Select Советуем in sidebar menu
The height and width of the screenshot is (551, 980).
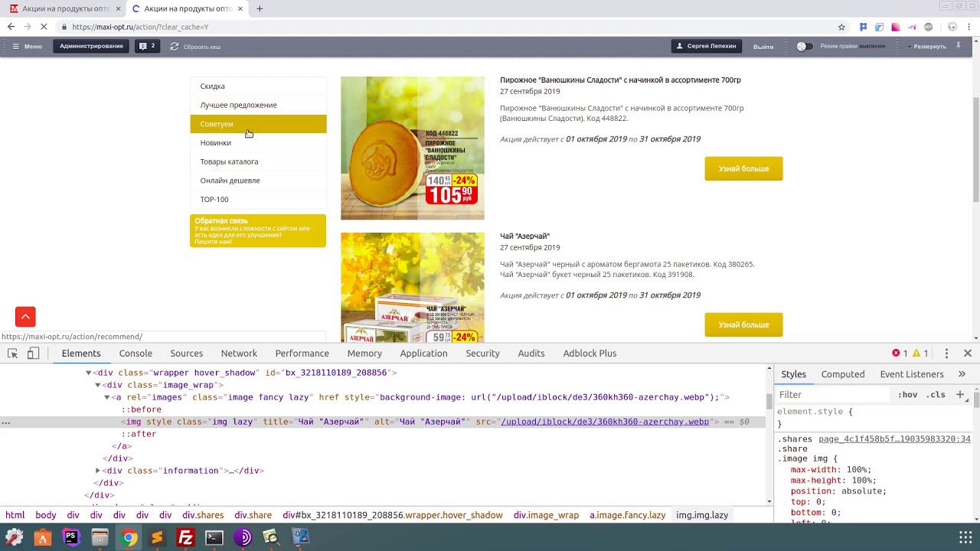[258, 124]
